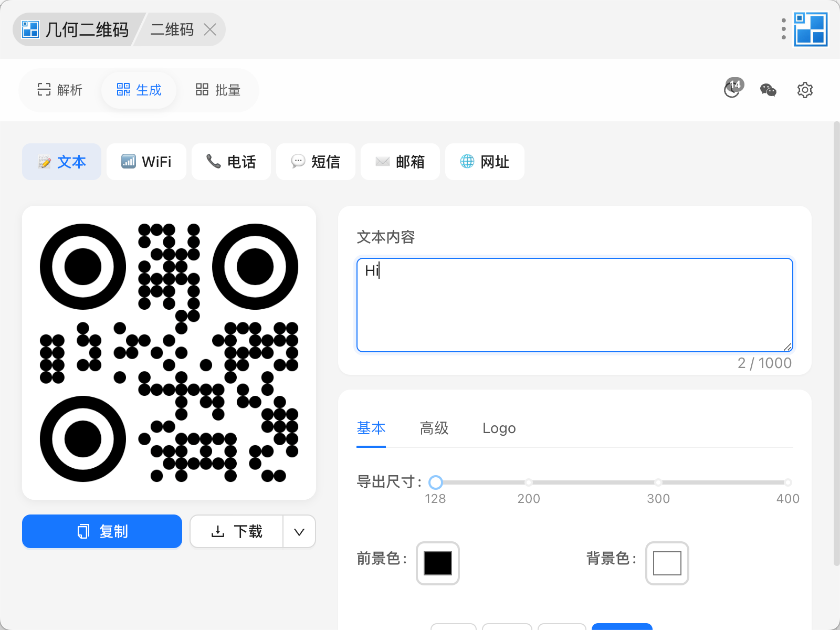Close the 二维码 tab with X
The height and width of the screenshot is (630, 840).
click(x=210, y=29)
